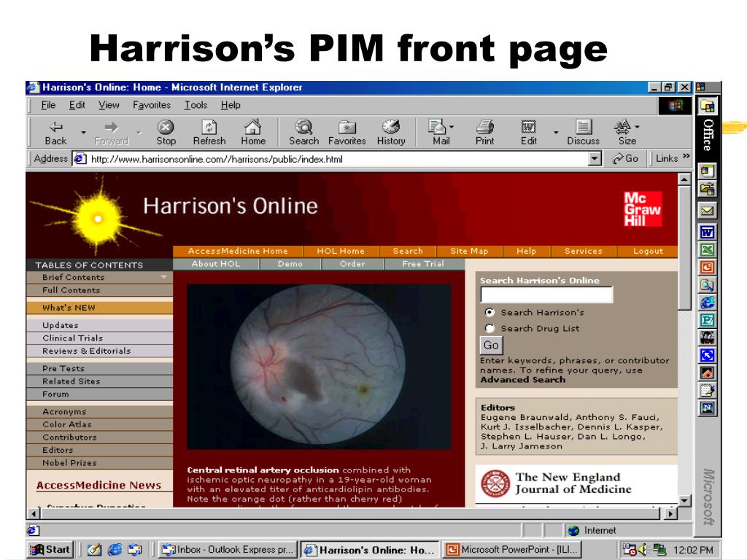Viewport: 747px width, 560px height.
Task: Click the vertical scrollbar up arrow
Action: (x=684, y=179)
